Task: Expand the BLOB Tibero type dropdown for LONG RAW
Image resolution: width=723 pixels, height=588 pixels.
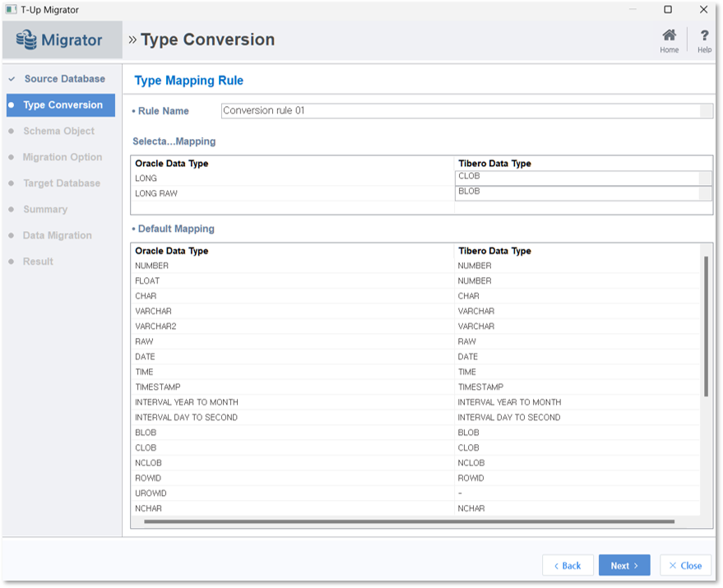Action: (705, 193)
